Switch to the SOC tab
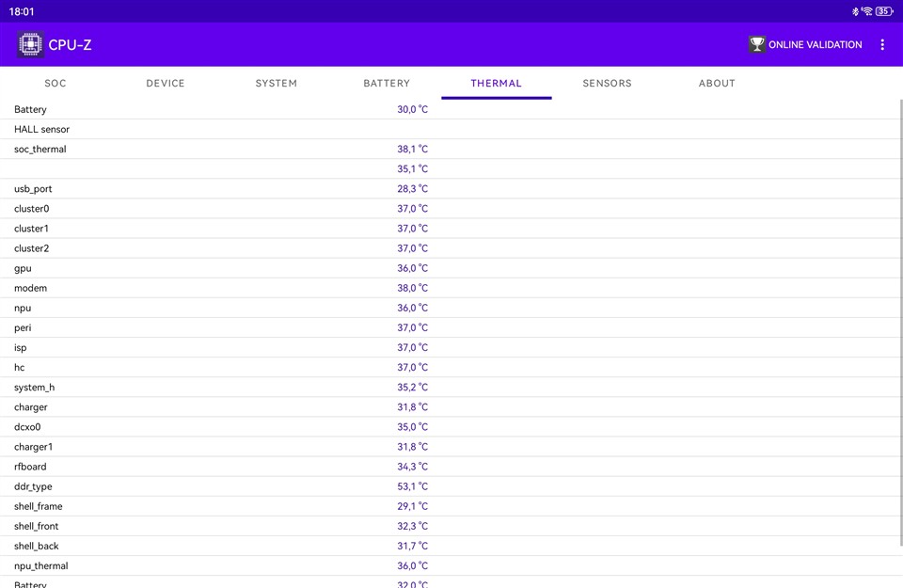903x588 pixels. pos(55,83)
